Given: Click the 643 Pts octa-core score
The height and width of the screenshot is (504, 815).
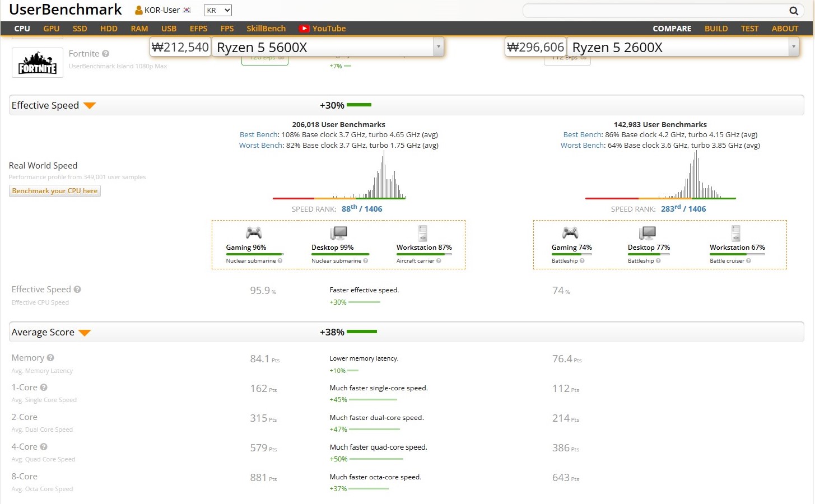Looking at the screenshot, I should coord(566,478).
